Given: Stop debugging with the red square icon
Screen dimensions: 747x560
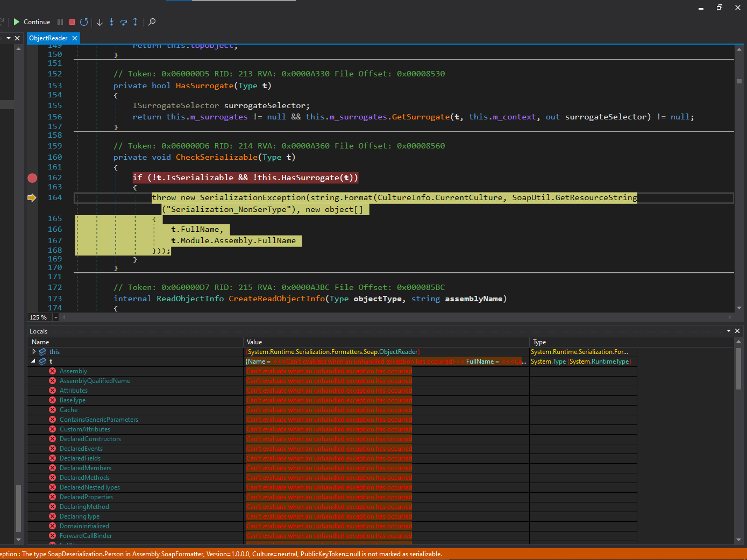Looking at the screenshot, I should coord(72,22).
